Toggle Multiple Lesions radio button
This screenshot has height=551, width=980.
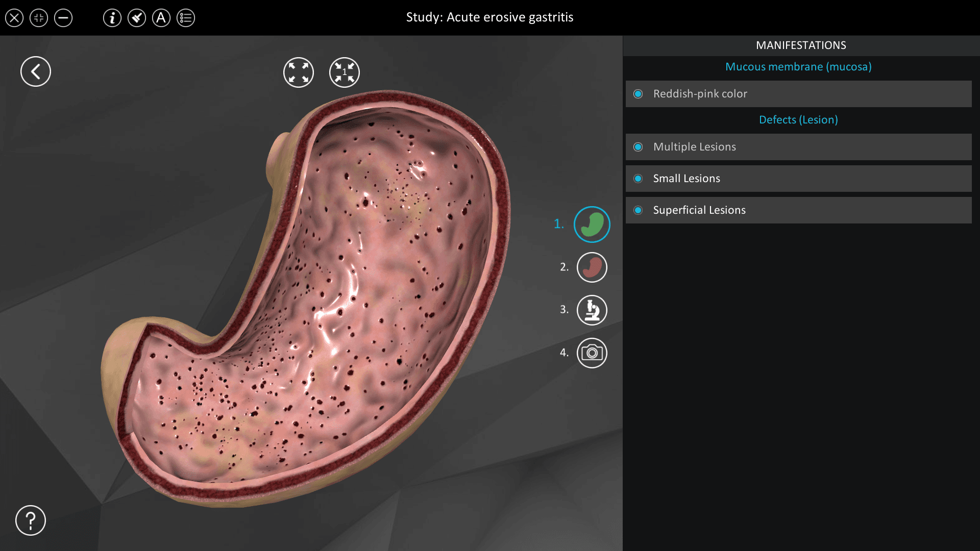point(638,147)
